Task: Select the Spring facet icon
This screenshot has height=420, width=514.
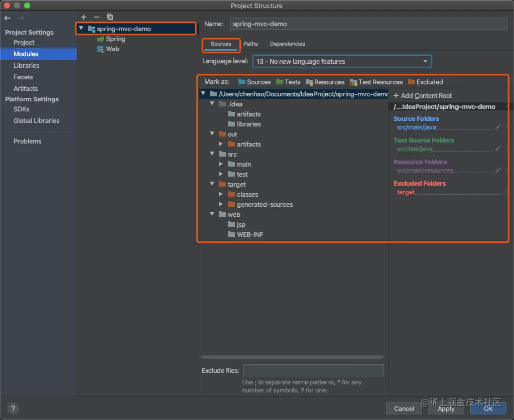Action: pyautogui.click(x=100, y=39)
